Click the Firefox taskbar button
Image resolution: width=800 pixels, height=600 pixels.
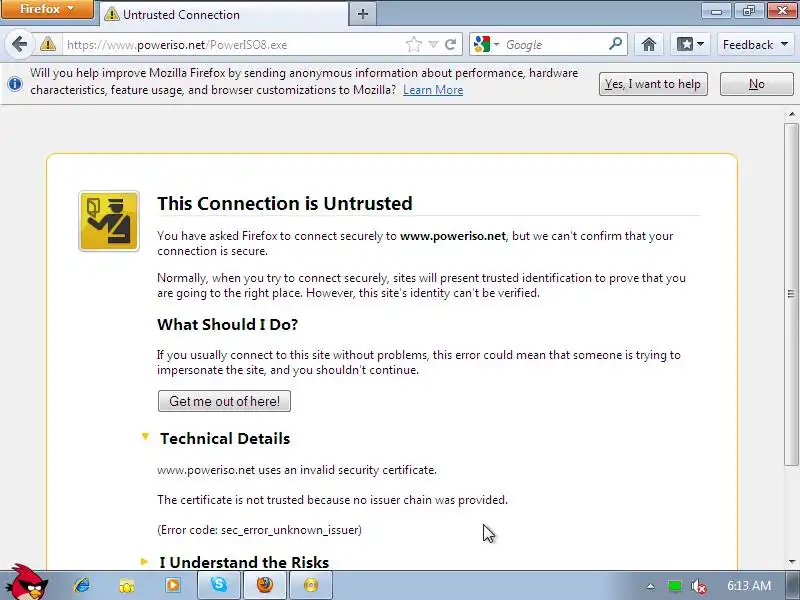coord(265,585)
